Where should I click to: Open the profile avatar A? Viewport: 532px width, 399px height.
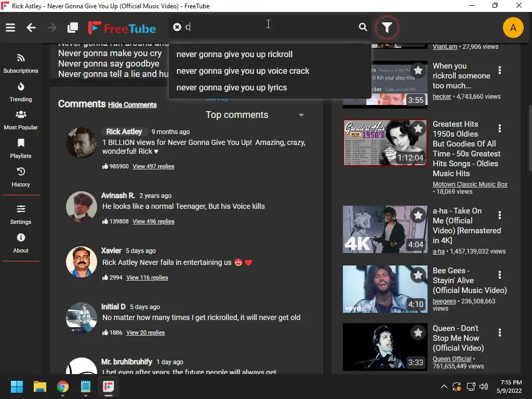coord(513,28)
